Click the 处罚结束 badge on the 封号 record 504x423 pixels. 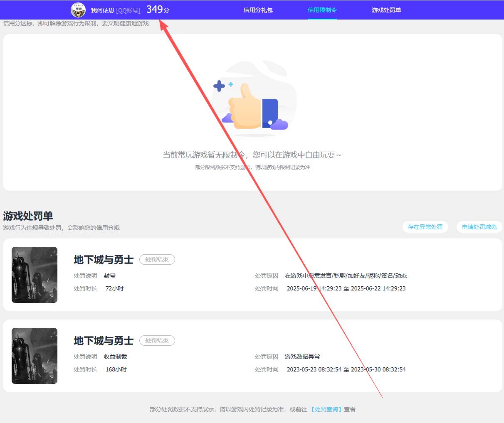(x=157, y=259)
